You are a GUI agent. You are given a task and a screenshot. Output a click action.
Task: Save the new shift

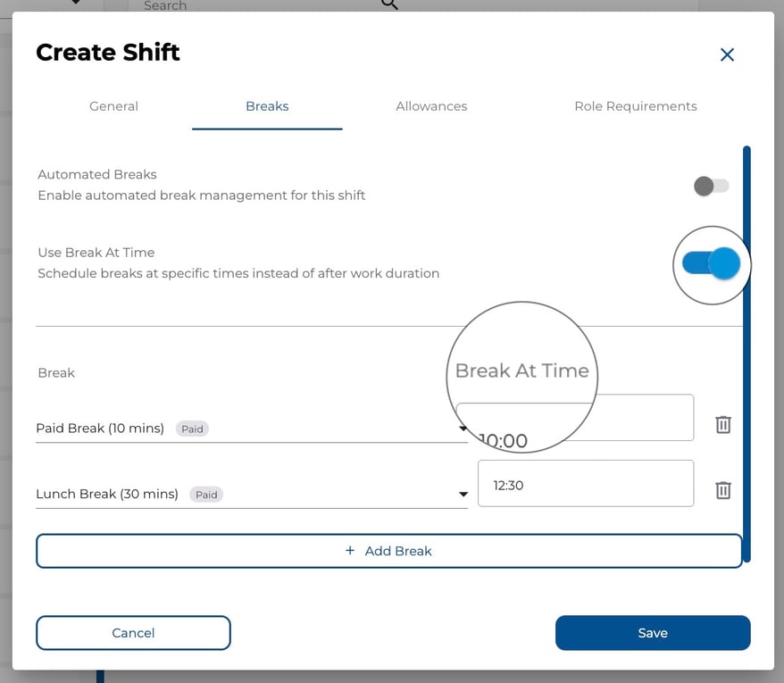coord(653,633)
